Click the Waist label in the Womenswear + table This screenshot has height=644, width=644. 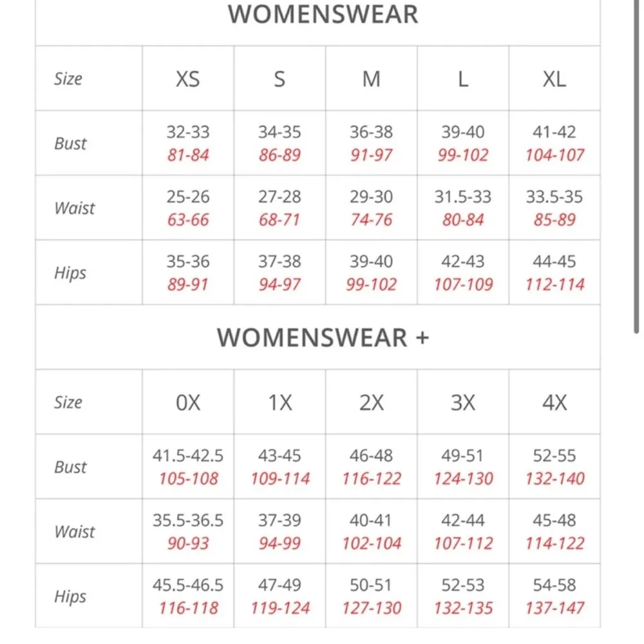tap(75, 531)
